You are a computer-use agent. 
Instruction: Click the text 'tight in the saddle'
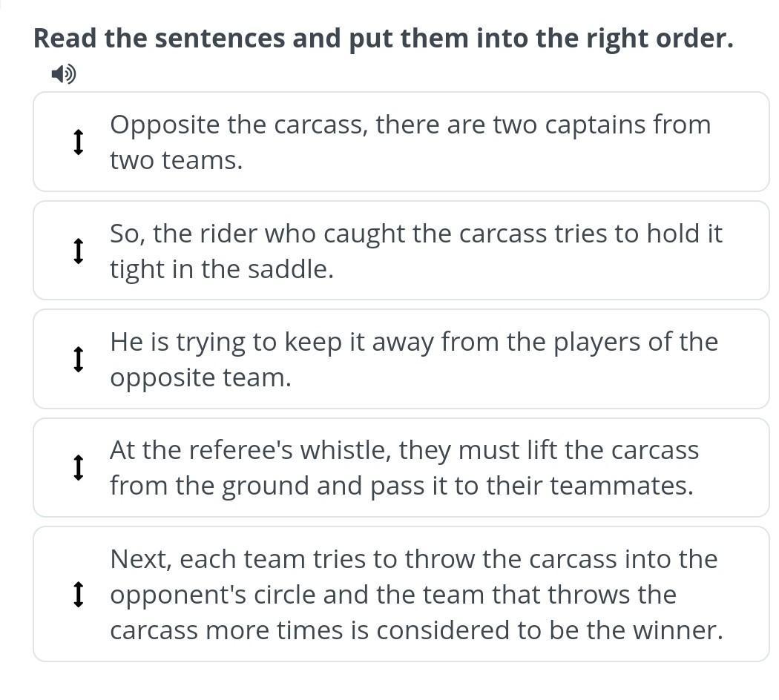pyautogui.click(x=222, y=270)
